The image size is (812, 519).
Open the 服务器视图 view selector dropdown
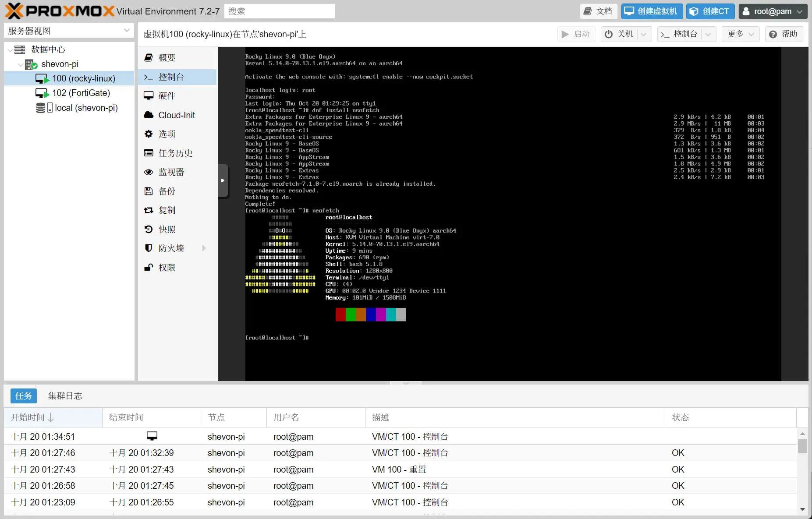point(126,31)
